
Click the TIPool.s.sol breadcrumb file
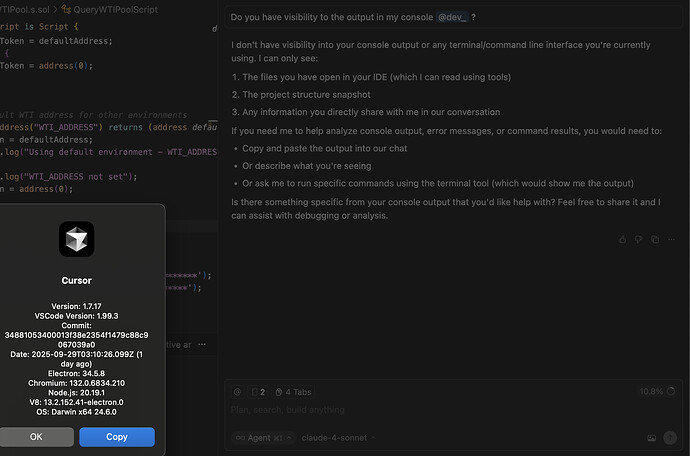coord(25,9)
